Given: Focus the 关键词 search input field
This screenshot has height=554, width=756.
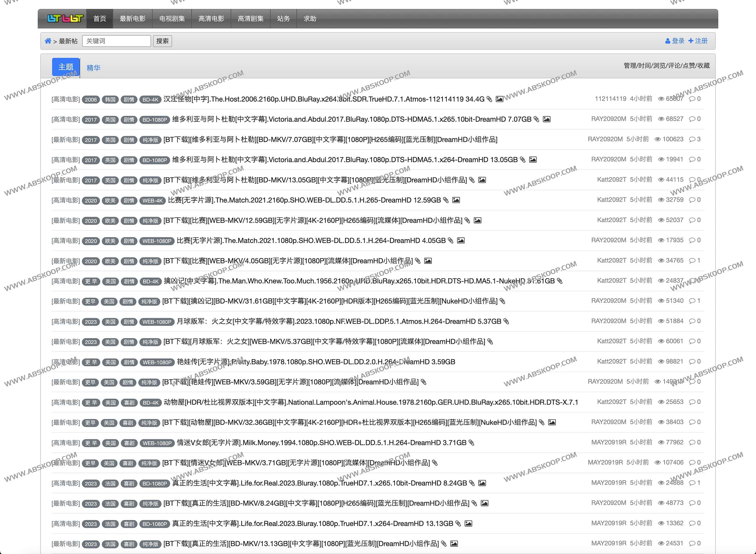Looking at the screenshot, I should point(116,41).
